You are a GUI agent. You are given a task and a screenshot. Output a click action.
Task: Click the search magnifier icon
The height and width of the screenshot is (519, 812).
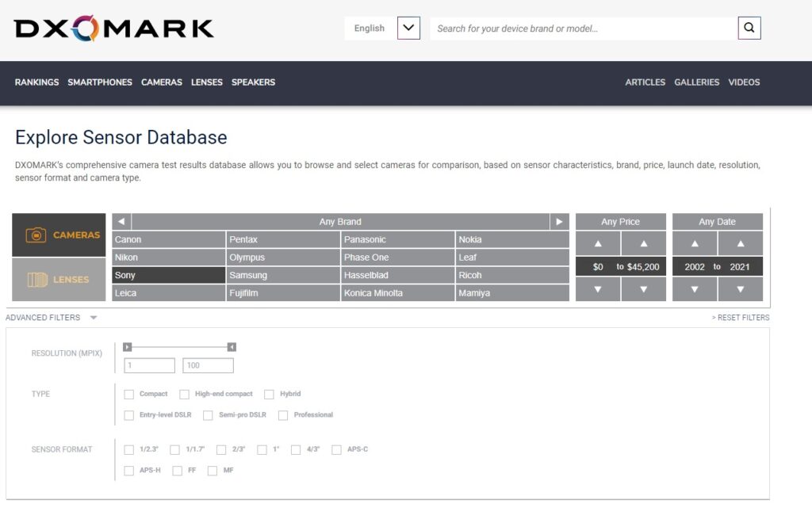(x=749, y=29)
